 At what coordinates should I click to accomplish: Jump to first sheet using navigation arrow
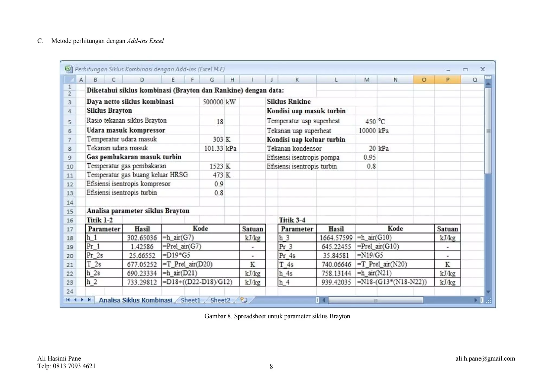pyautogui.click(x=68, y=300)
